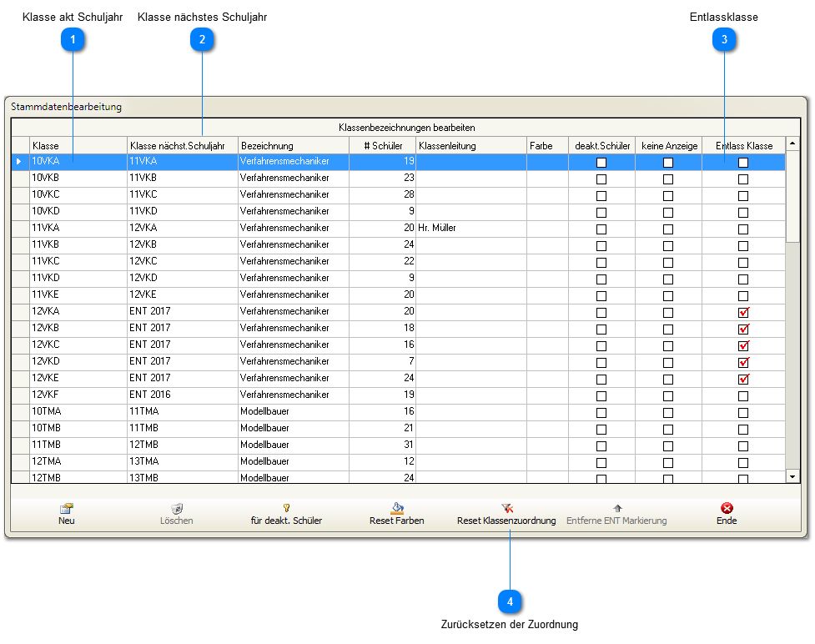Click the red Ende exit icon
This screenshot has height=644, width=815.
(x=727, y=507)
